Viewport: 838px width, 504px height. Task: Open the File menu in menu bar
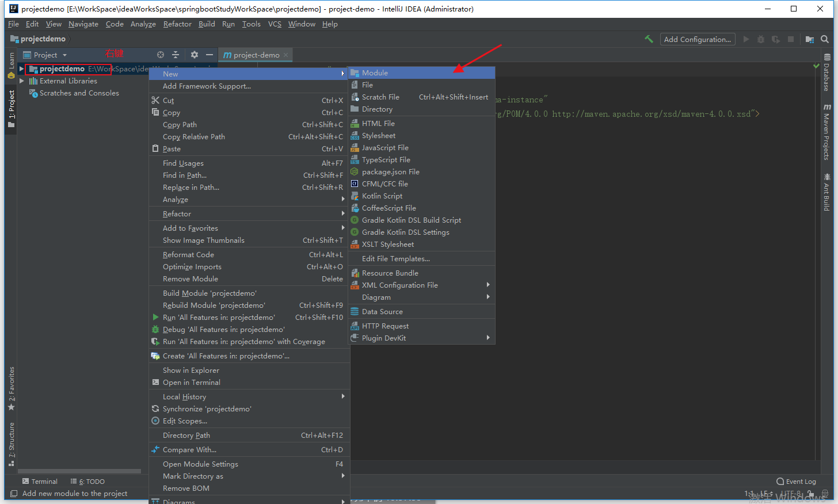13,24
